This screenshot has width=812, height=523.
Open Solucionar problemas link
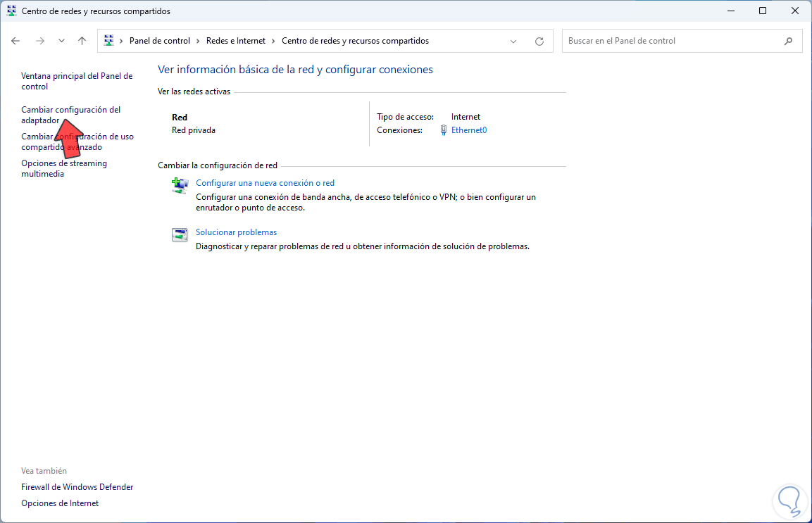(236, 232)
